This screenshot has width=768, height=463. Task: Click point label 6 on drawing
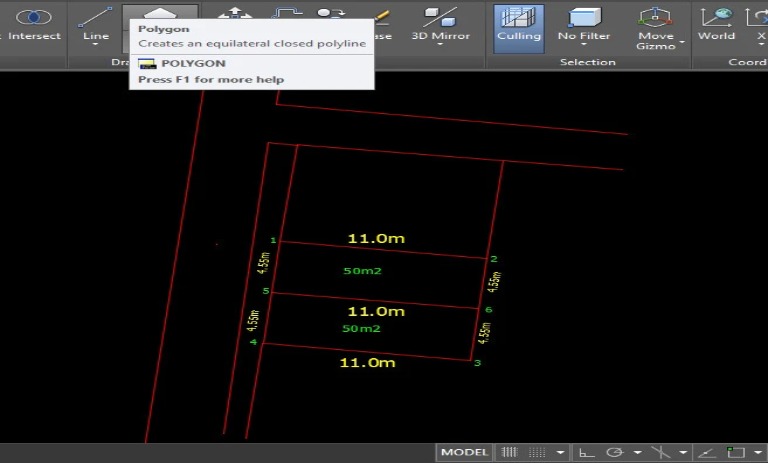pyautogui.click(x=488, y=310)
